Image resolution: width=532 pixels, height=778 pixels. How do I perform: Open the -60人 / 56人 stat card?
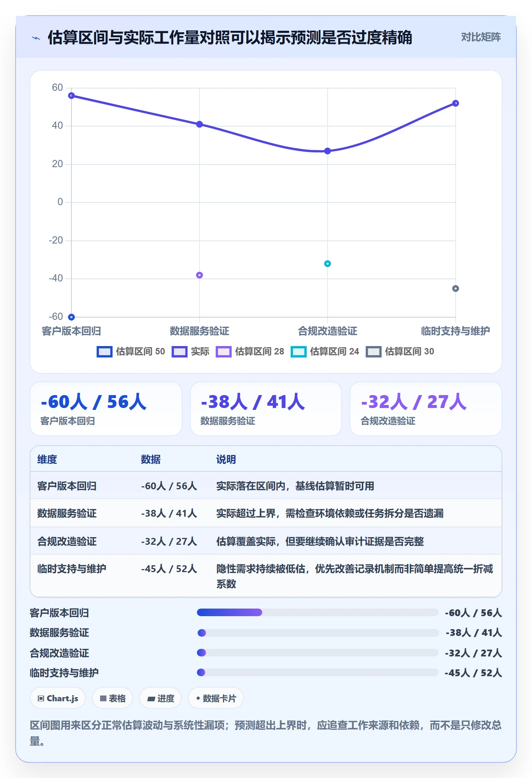106,409
